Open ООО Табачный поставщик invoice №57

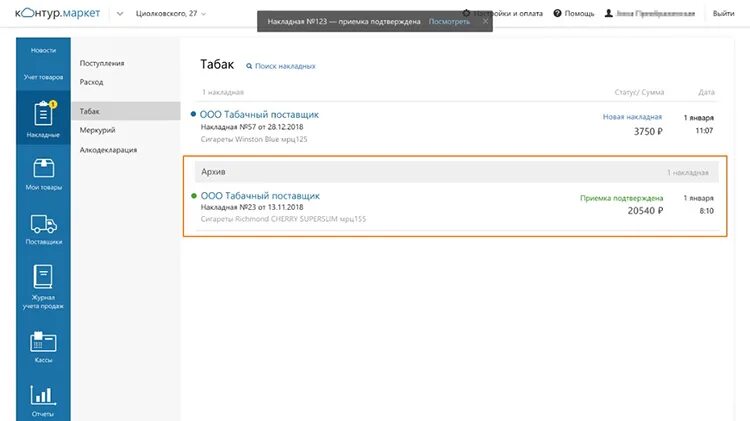coord(259,115)
